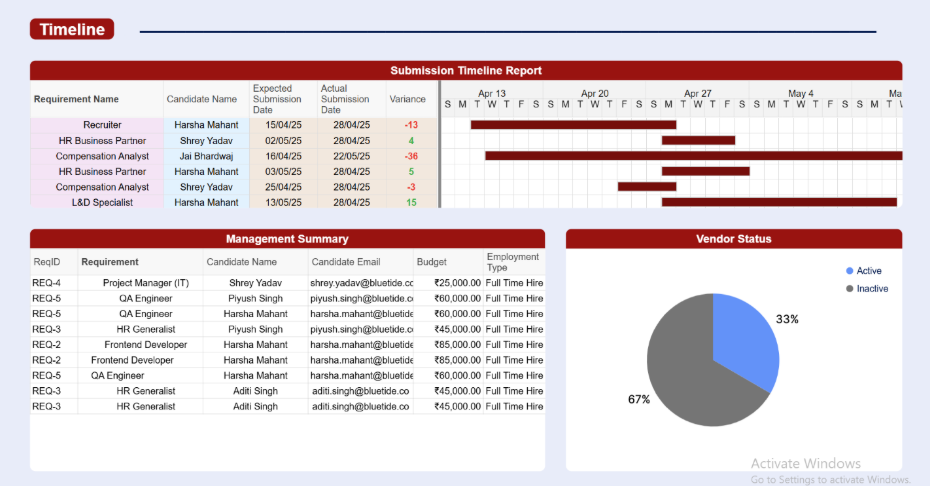Select the Recruiter row Gantt bar
Viewport: 930px width, 486px height.
click(x=573, y=125)
